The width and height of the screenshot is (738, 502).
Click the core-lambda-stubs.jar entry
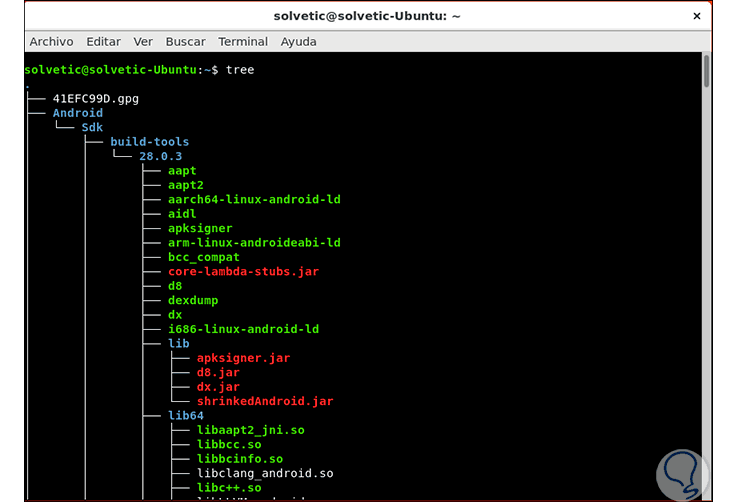point(243,271)
